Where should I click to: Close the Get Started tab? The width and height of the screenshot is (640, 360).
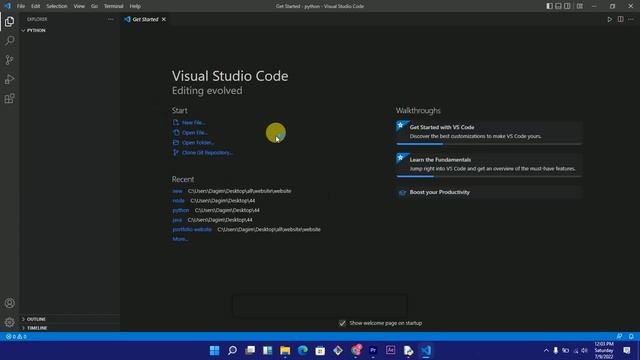coord(164,19)
